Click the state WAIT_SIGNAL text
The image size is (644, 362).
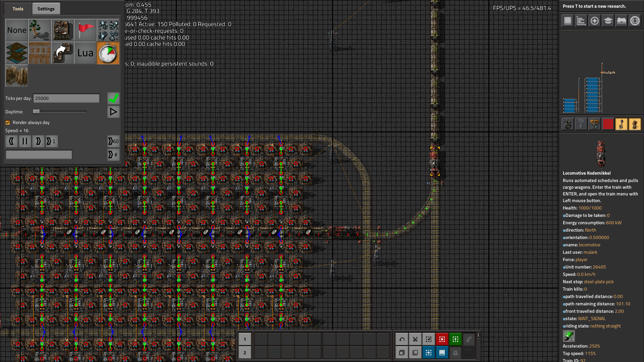click(x=584, y=318)
